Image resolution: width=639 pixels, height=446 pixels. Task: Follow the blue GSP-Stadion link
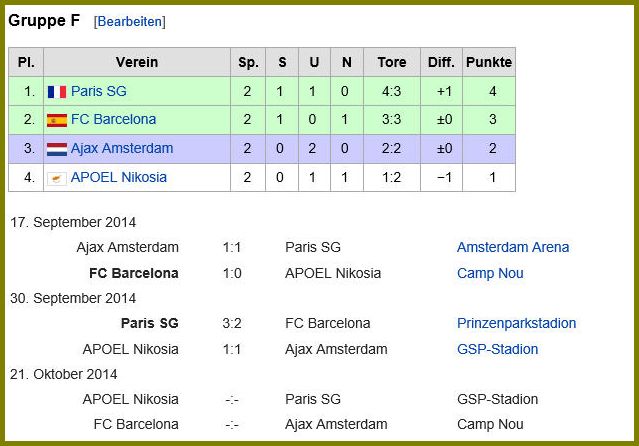(x=497, y=349)
